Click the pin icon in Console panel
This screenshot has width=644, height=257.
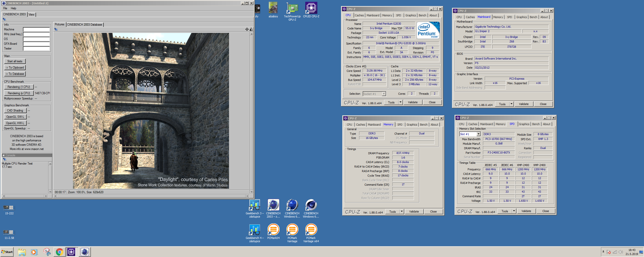[x=4, y=159]
